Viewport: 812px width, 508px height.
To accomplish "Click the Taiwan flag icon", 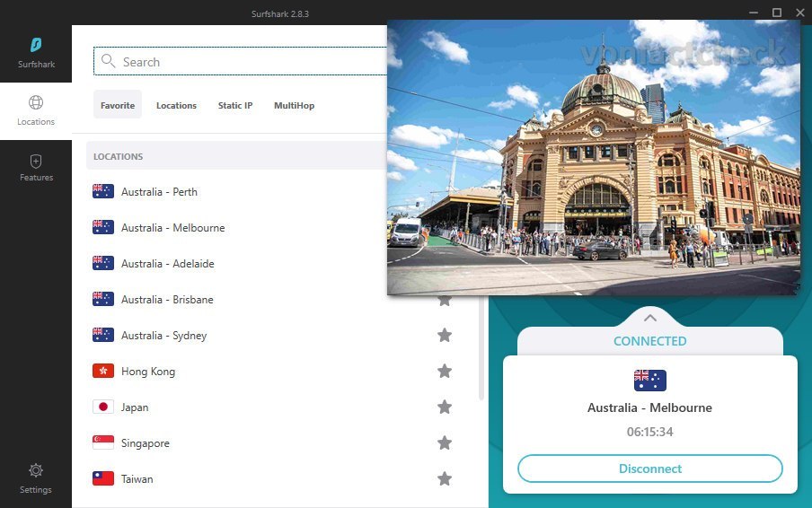I will click(x=103, y=478).
